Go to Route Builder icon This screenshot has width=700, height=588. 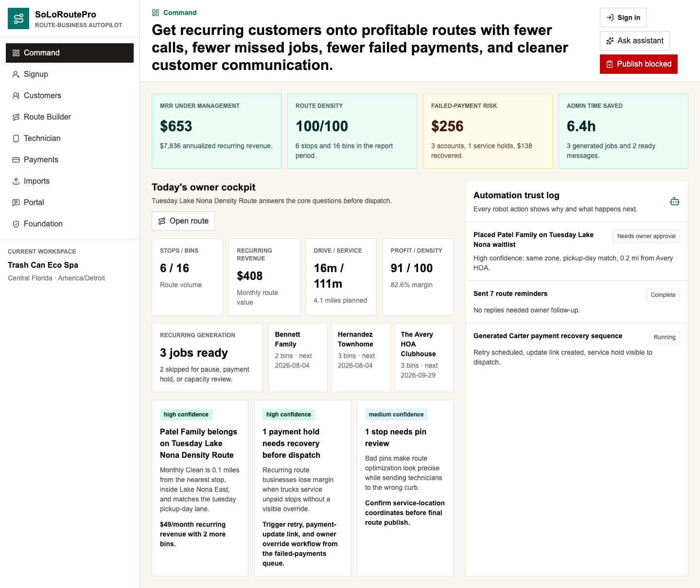tap(16, 117)
